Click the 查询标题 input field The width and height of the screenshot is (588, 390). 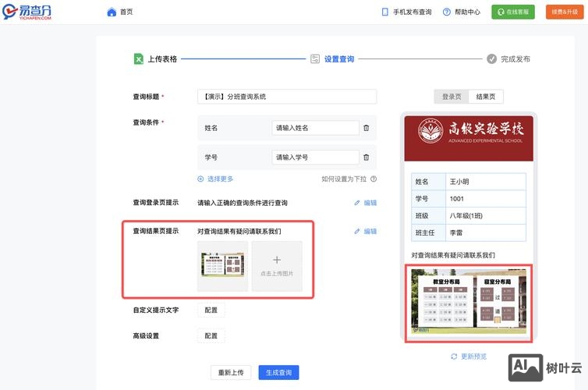pyautogui.click(x=287, y=97)
